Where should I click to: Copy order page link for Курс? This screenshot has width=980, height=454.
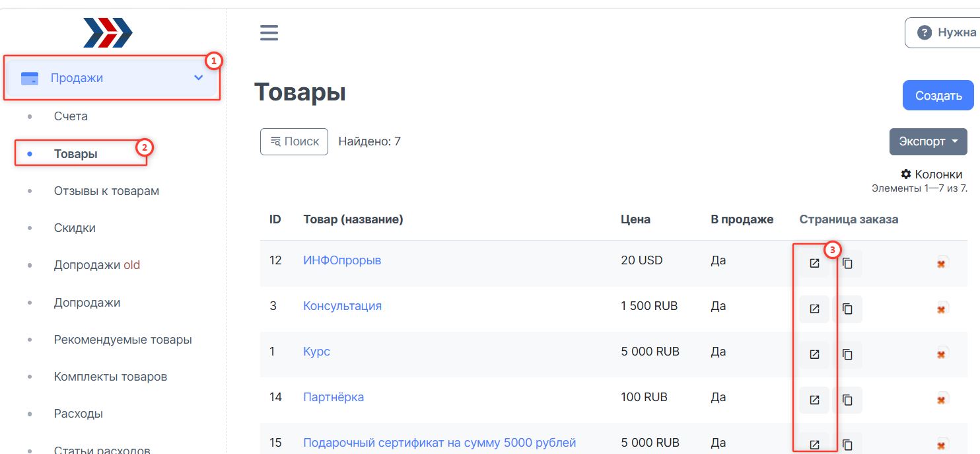click(847, 354)
